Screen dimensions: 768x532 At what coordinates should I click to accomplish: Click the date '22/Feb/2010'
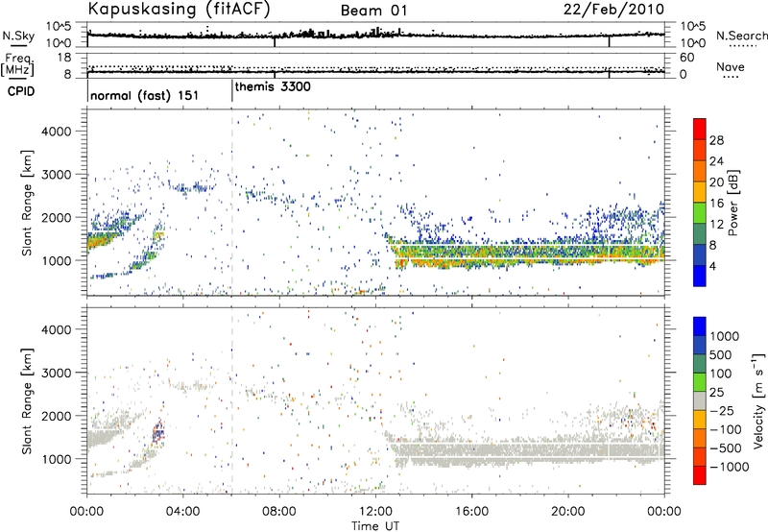pos(613,9)
